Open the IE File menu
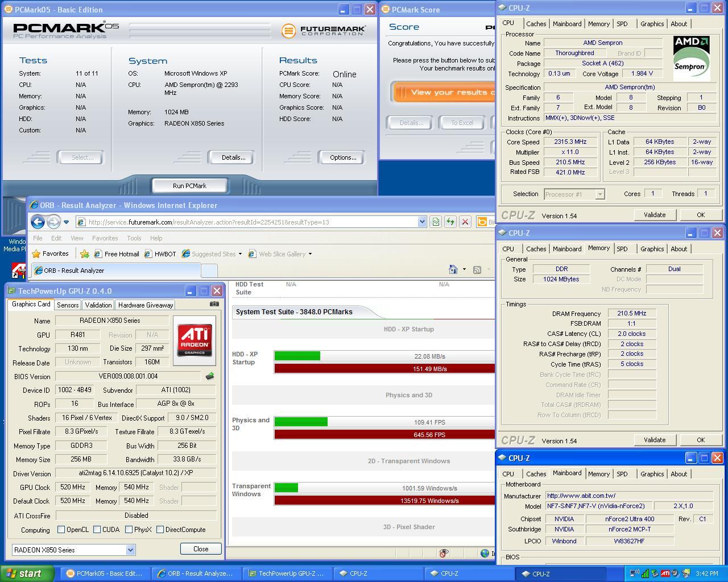 (x=38, y=238)
